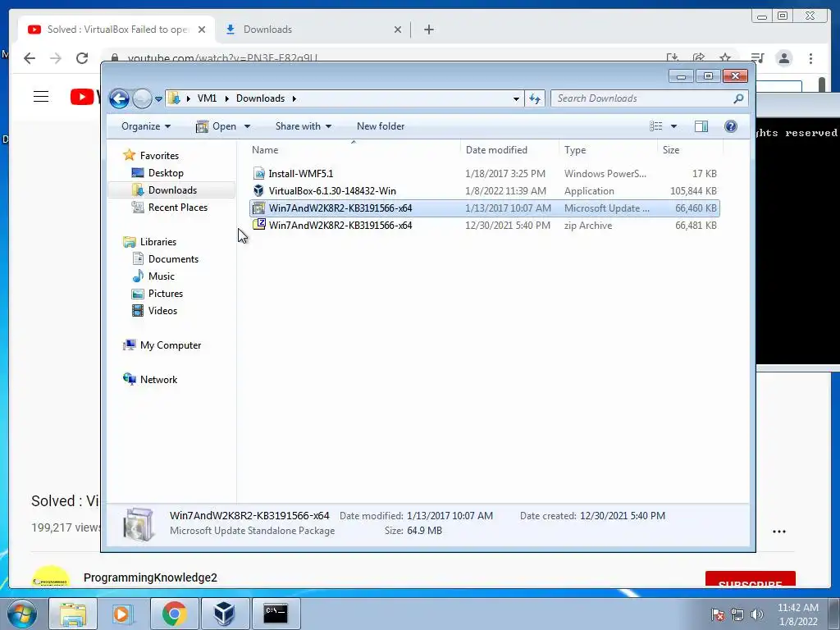The height and width of the screenshot is (630, 840).
Task: Open VirtualBox taskbar icon
Action: click(225, 614)
